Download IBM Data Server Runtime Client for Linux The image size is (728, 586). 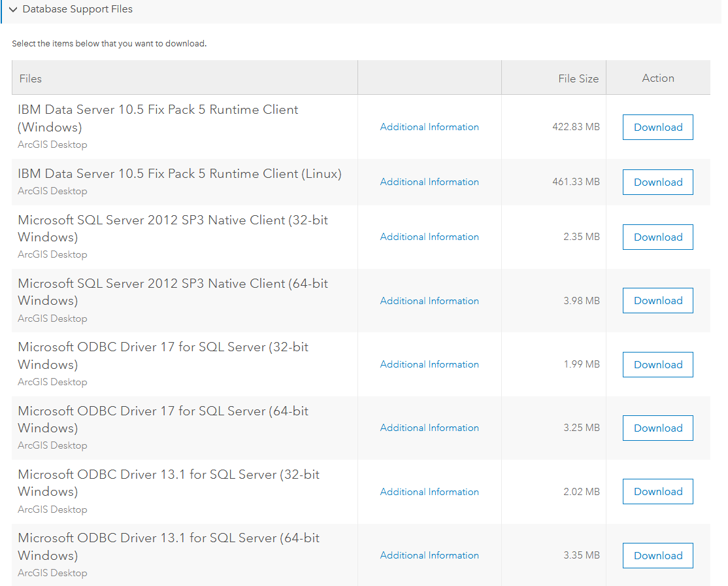point(657,182)
